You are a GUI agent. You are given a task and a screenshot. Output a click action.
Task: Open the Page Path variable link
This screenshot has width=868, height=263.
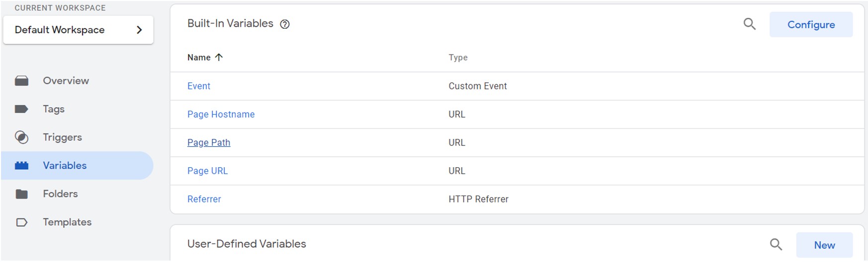(x=209, y=143)
